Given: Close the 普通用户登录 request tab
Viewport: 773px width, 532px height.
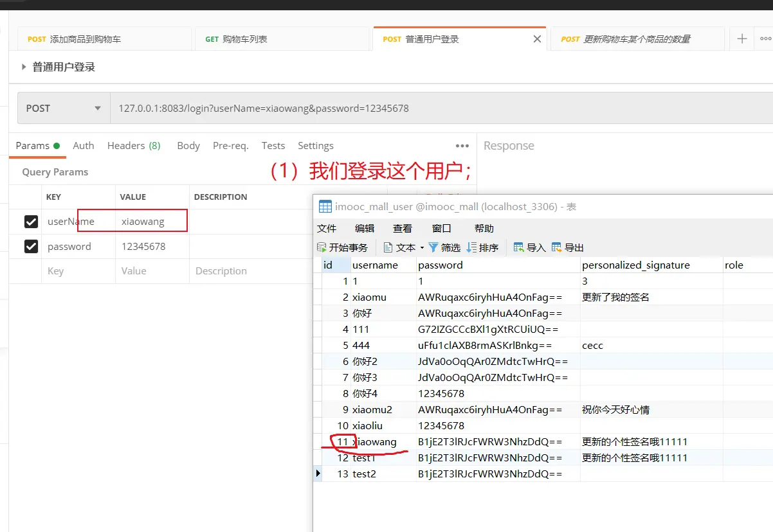Looking at the screenshot, I should (537, 39).
